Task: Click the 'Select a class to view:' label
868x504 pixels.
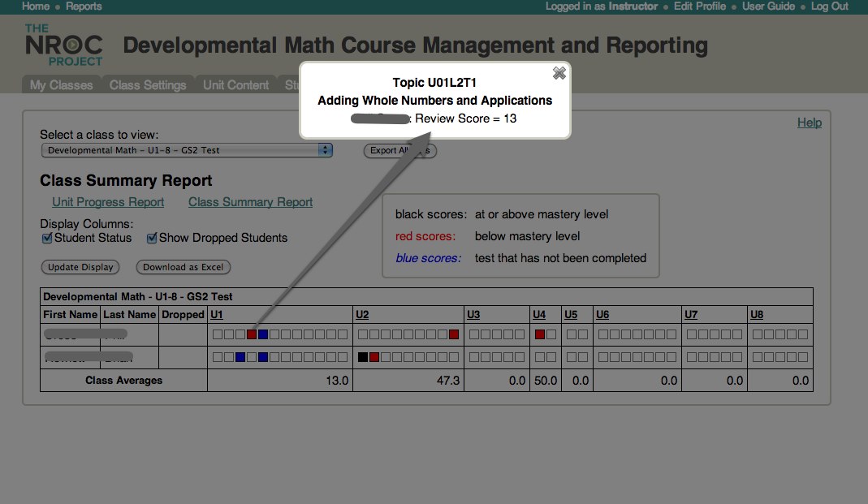Action: coord(99,135)
